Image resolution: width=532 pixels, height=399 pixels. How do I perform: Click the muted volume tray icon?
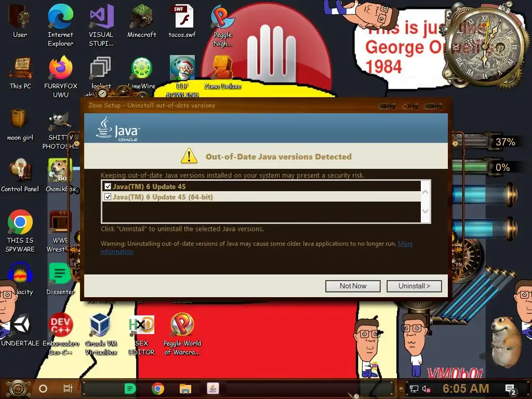click(x=427, y=389)
